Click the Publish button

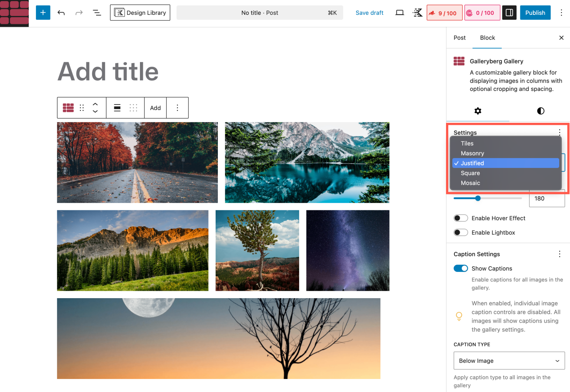tap(535, 13)
